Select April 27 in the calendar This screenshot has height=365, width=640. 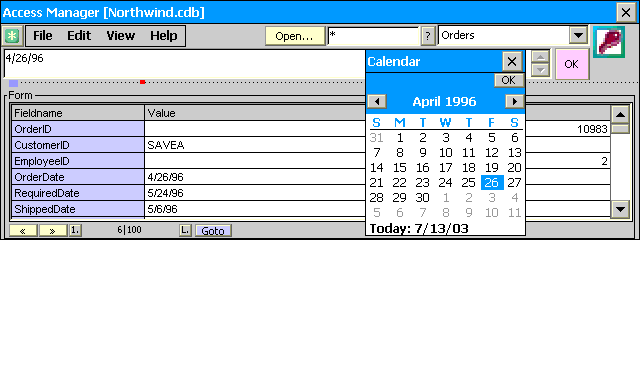point(514,182)
